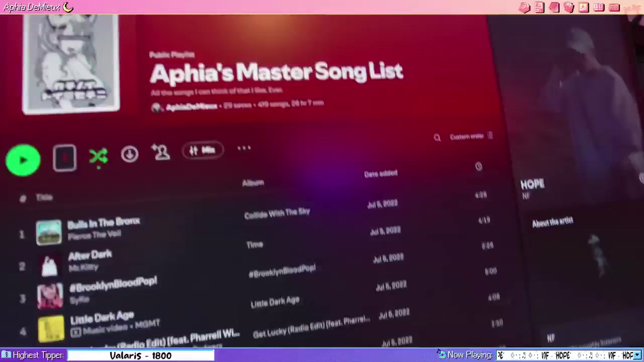Image resolution: width=644 pixels, height=362 pixels.
Task: Click the HOPE now-playing song title
Action: tap(532, 184)
